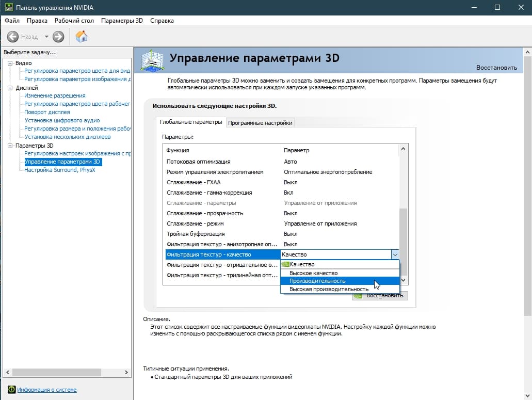Click Восстановить link in header
The image size is (532, 400).
496,68
